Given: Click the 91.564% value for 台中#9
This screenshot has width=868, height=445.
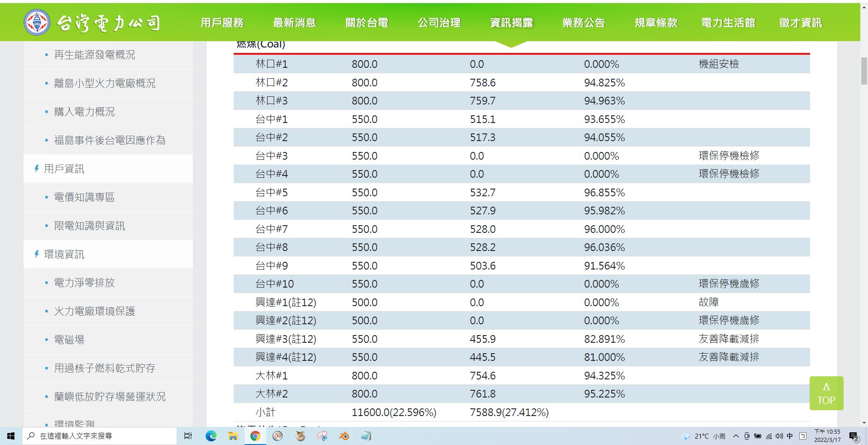Looking at the screenshot, I should pyautogui.click(x=604, y=266).
